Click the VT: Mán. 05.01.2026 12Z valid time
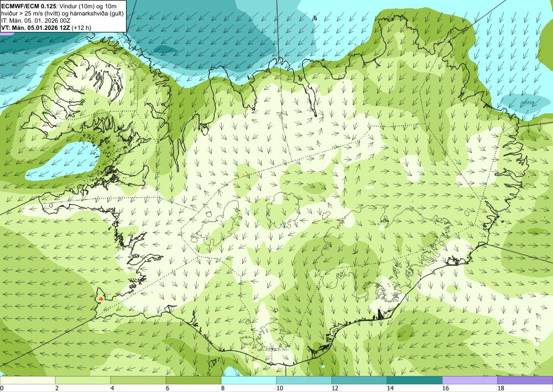This screenshot has height=392, width=553. (35, 28)
